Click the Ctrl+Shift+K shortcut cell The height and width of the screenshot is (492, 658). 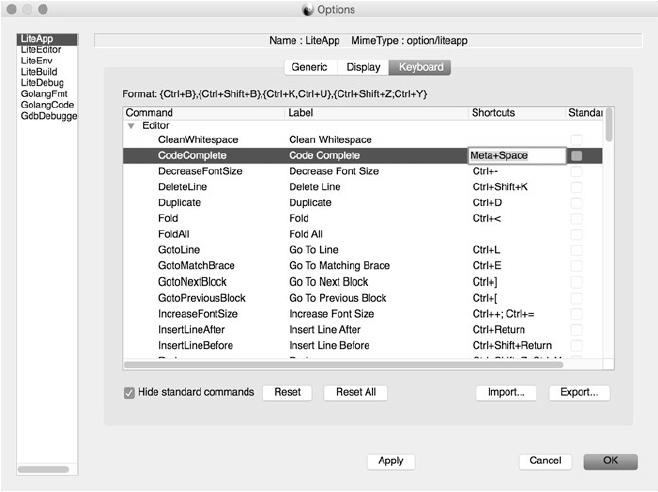pos(500,187)
